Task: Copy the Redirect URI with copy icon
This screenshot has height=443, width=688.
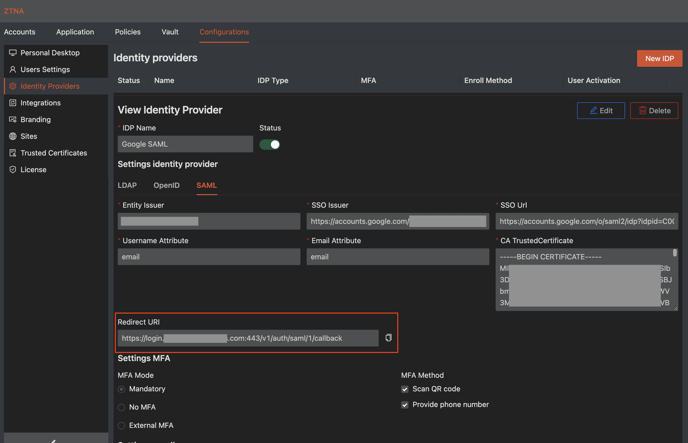Action: pyautogui.click(x=389, y=338)
